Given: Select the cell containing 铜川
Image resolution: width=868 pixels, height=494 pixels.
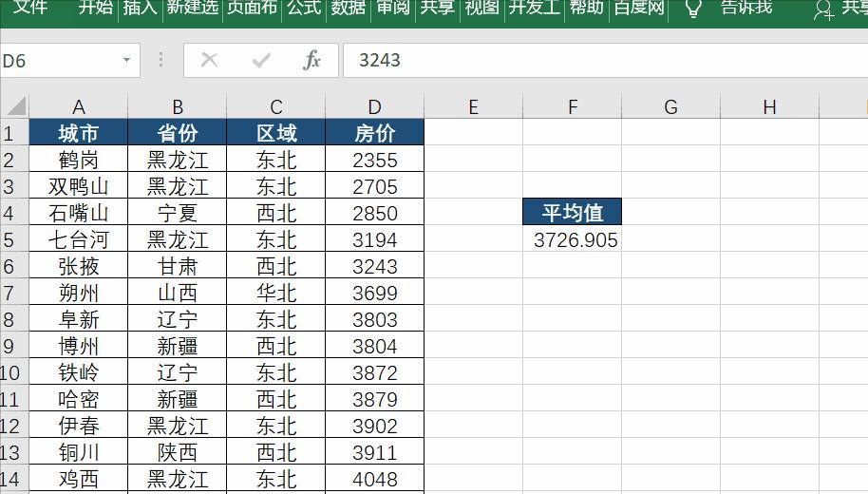Looking at the screenshot, I should (x=79, y=452).
